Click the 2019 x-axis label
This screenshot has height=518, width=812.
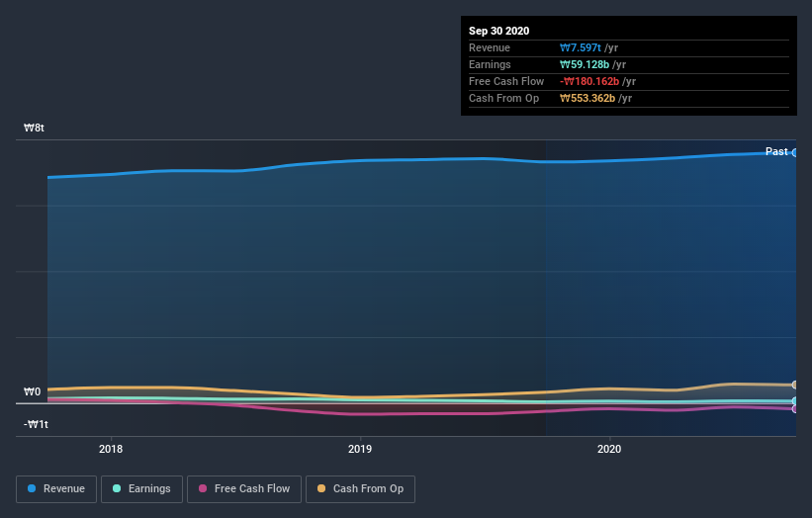[x=360, y=449]
